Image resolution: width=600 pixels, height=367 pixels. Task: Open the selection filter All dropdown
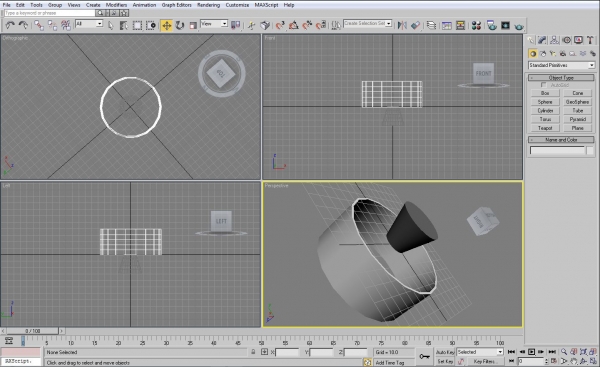[x=89, y=24]
